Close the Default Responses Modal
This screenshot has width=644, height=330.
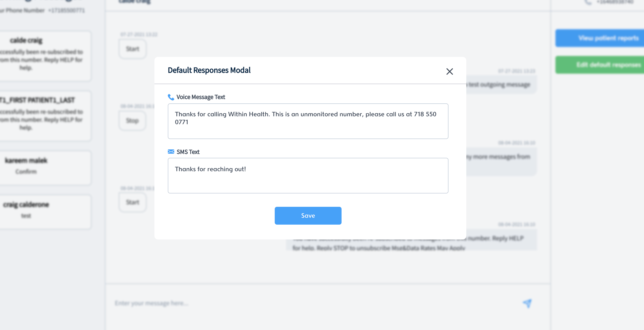[x=449, y=71]
